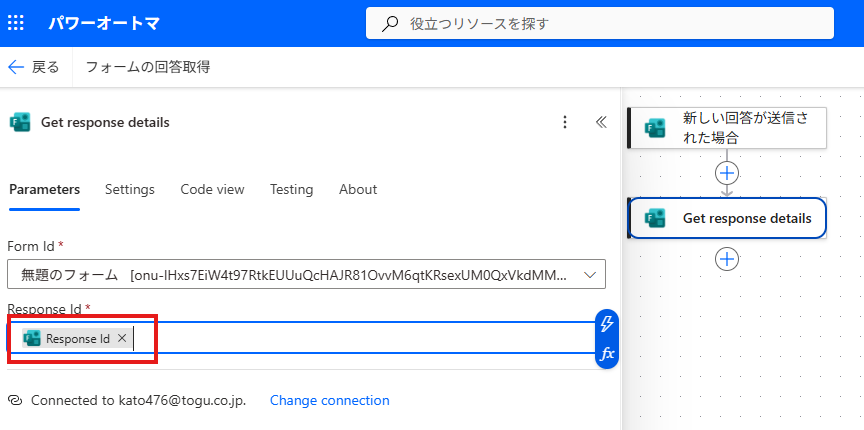This screenshot has height=430, width=864.
Task: Add step after trigger with plus
Action: [x=727, y=174]
